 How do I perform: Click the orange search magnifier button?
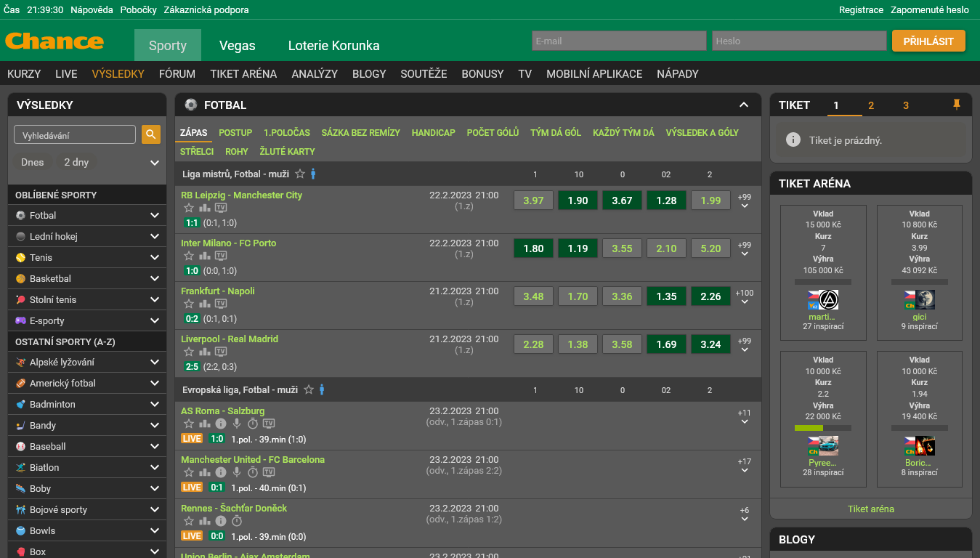click(x=151, y=134)
